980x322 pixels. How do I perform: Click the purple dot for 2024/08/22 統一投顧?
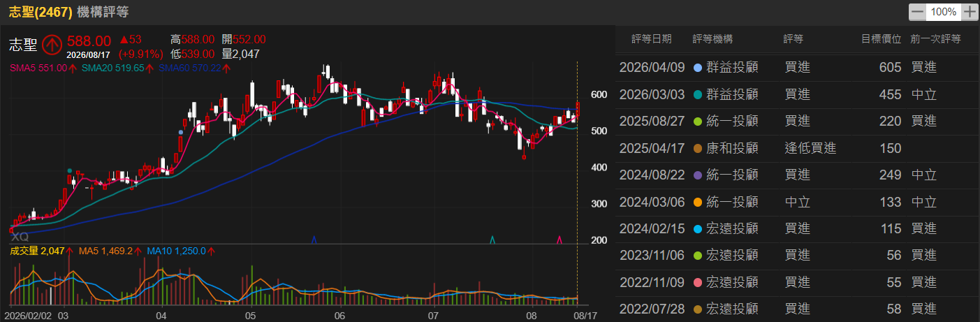point(698,175)
